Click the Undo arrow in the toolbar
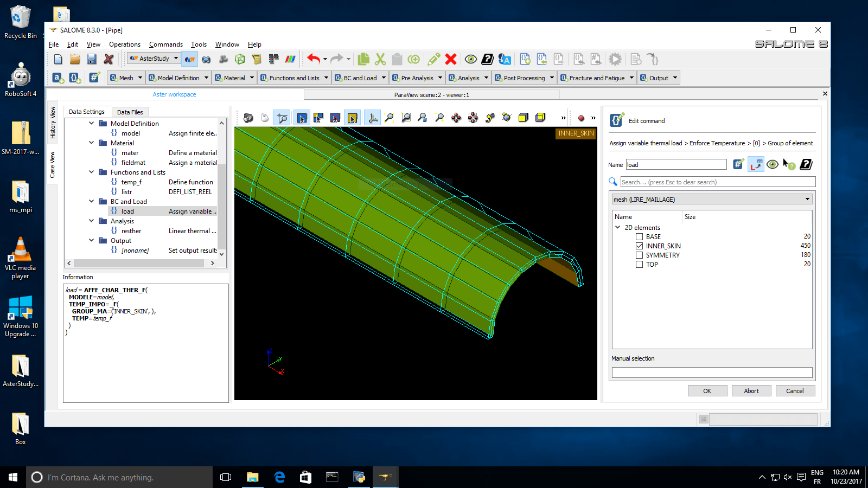Viewport: 868px width, 488px height. 313,59
